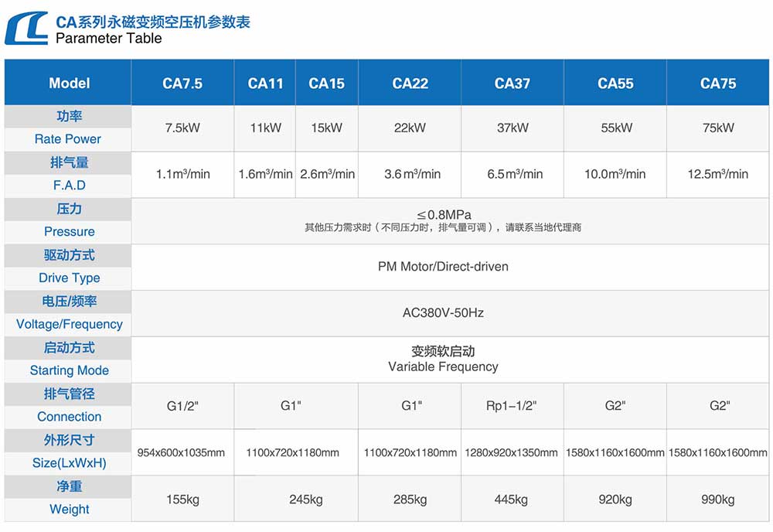
Task: Select the Pressure row label
Action: tap(69, 232)
